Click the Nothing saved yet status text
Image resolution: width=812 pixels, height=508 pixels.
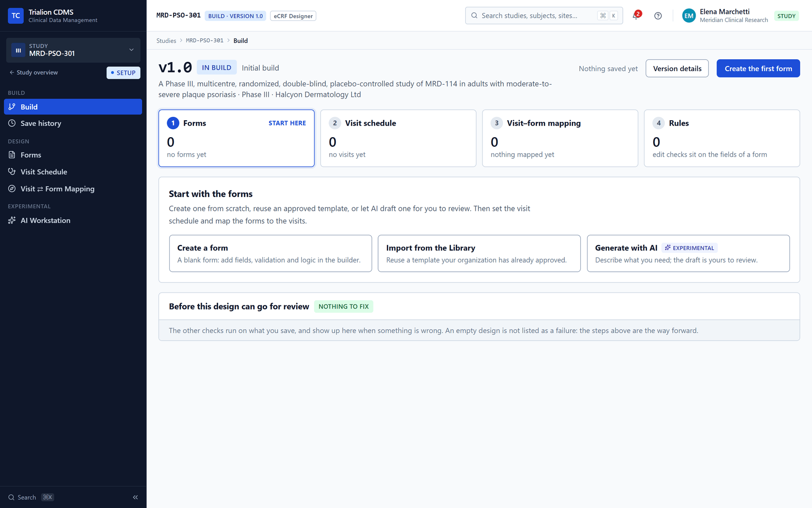pos(608,69)
